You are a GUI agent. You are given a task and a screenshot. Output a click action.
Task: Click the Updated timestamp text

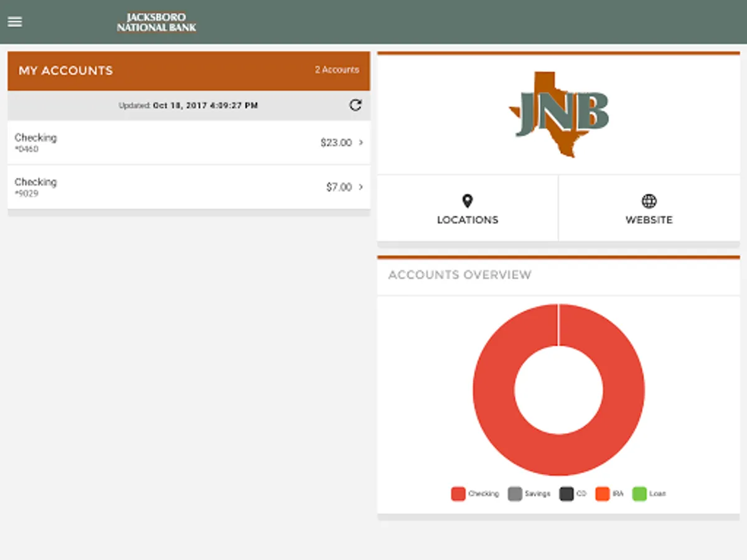click(188, 106)
